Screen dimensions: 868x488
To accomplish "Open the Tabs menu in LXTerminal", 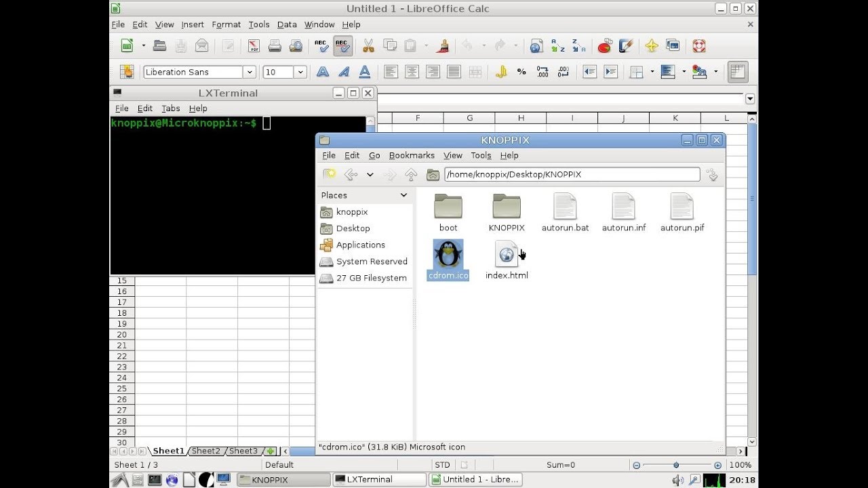I will (170, 108).
